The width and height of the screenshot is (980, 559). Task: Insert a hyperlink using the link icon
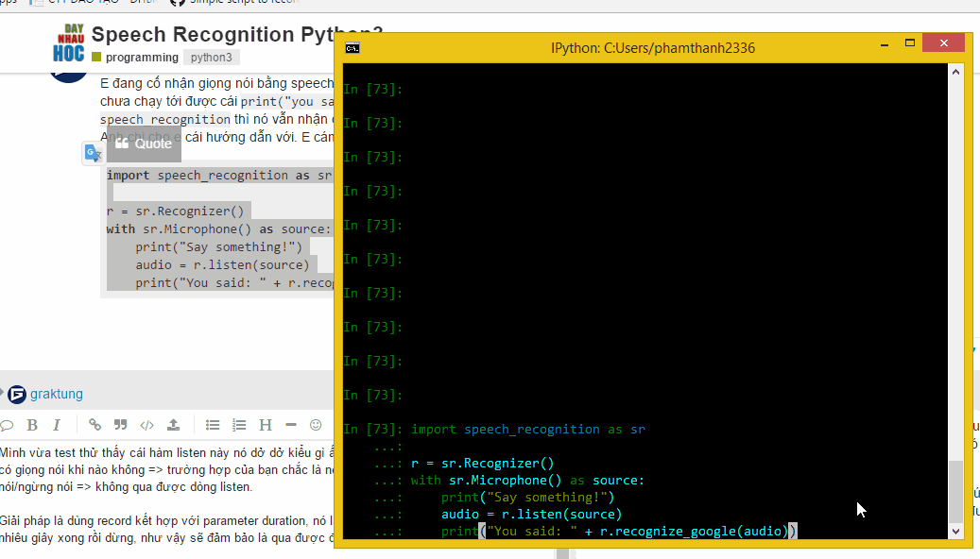pos(95,425)
